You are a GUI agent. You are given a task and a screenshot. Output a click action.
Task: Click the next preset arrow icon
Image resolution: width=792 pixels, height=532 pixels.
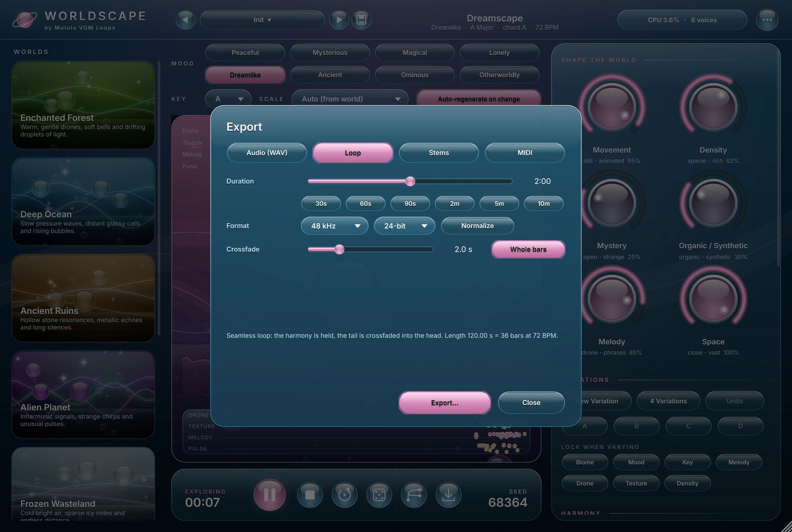(x=339, y=20)
